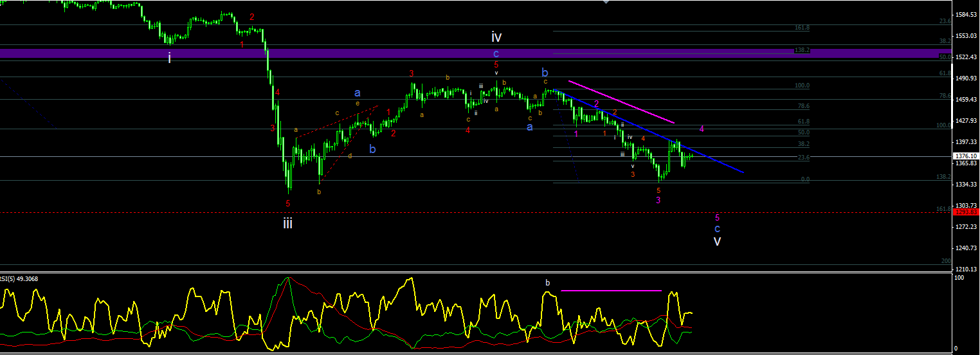Select the blue descending trendline
This screenshot has width=980, height=355.
(653, 132)
